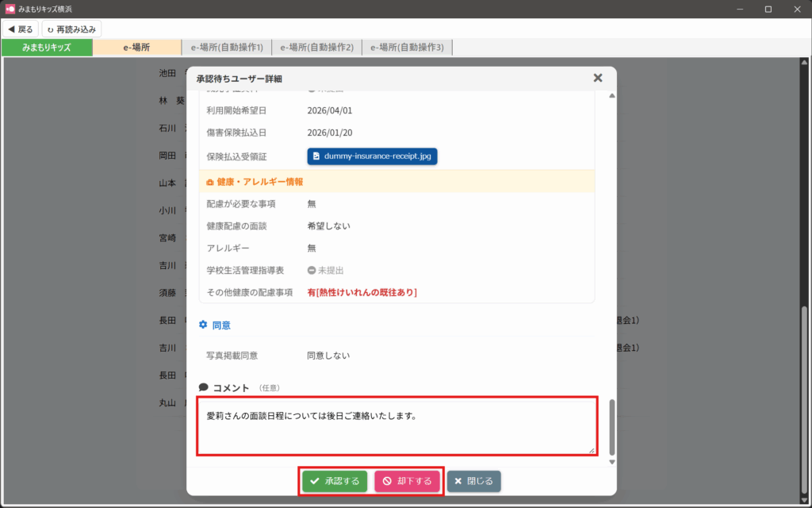Select the e-場所 tab
812x508 pixels.
click(136, 48)
